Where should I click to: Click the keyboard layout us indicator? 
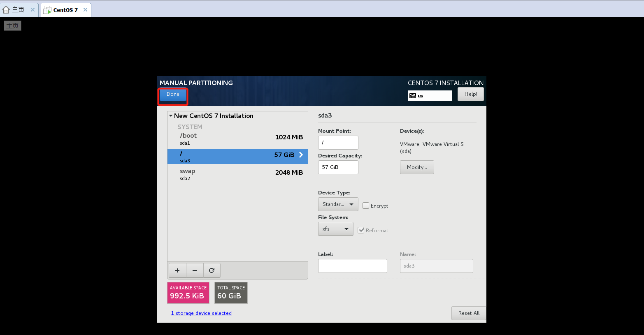430,96
